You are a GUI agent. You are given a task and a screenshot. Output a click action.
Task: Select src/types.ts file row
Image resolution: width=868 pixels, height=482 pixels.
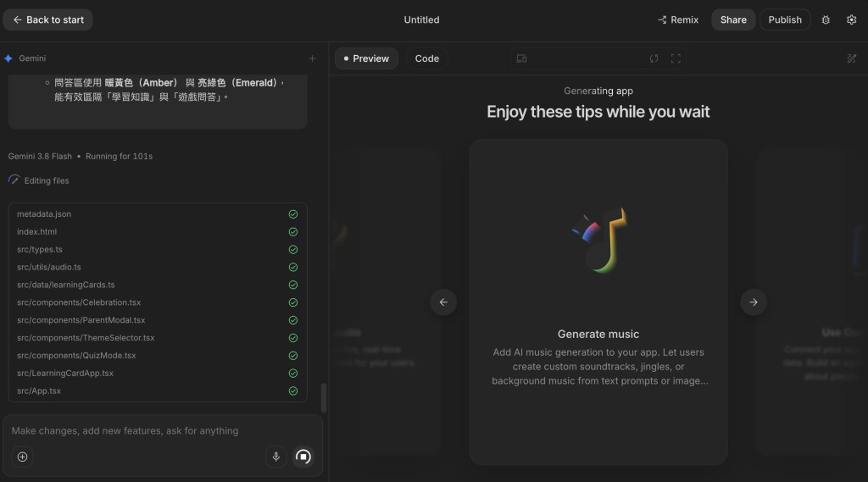click(x=157, y=250)
